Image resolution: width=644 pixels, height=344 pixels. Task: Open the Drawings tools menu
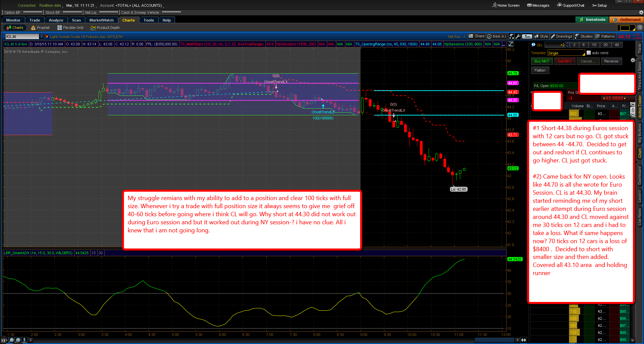point(561,36)
